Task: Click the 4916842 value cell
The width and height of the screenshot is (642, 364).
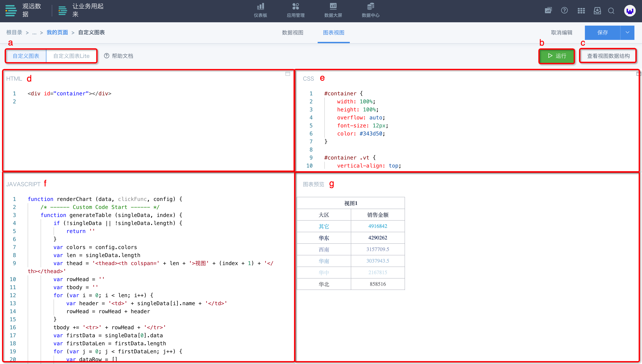Action: tap(378, 226)
